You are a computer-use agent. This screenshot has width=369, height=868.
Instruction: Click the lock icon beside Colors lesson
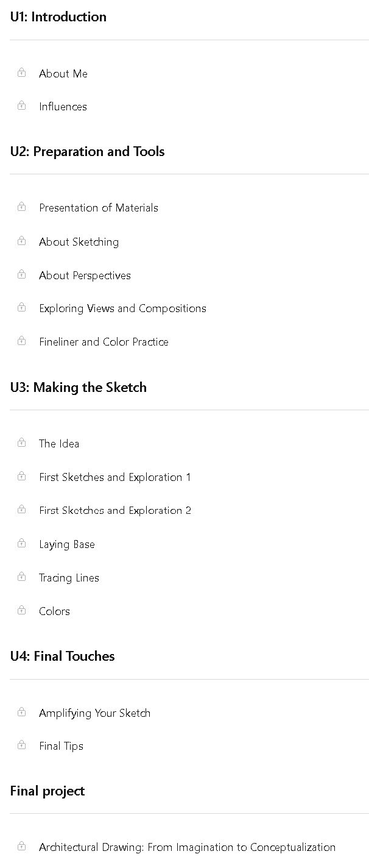pyautogui.click(x=22, y=610)
